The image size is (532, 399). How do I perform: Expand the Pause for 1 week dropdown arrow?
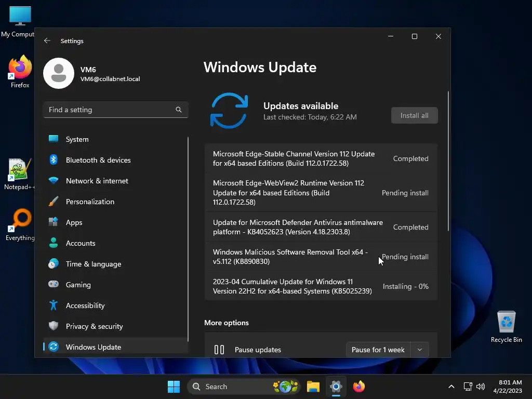click(x=420, y=350)
